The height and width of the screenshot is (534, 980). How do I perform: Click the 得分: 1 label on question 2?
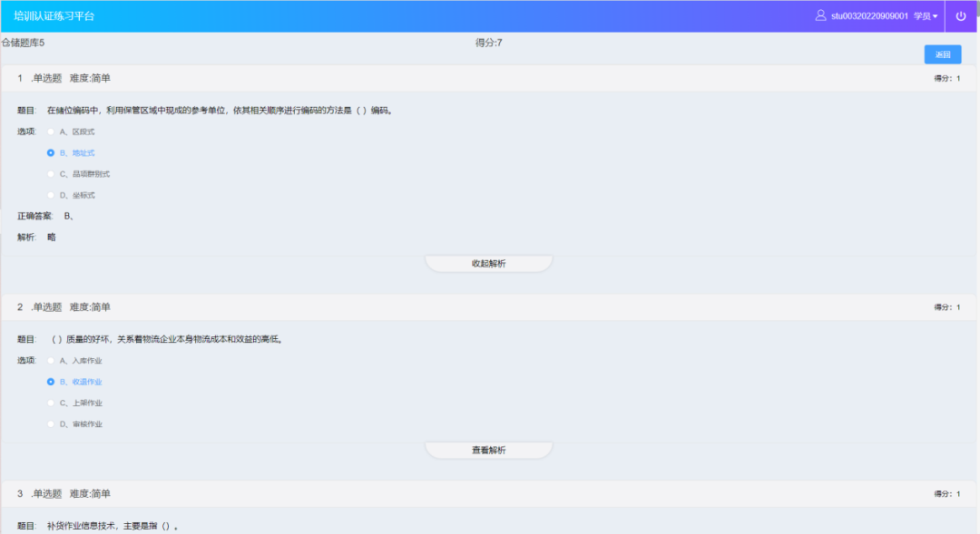947,306
